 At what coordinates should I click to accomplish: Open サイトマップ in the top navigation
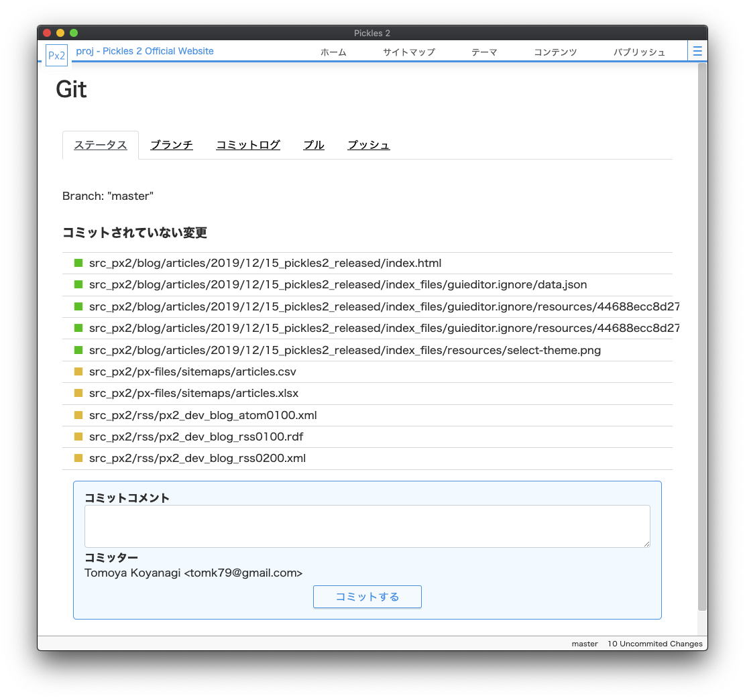tap(409, 52)
